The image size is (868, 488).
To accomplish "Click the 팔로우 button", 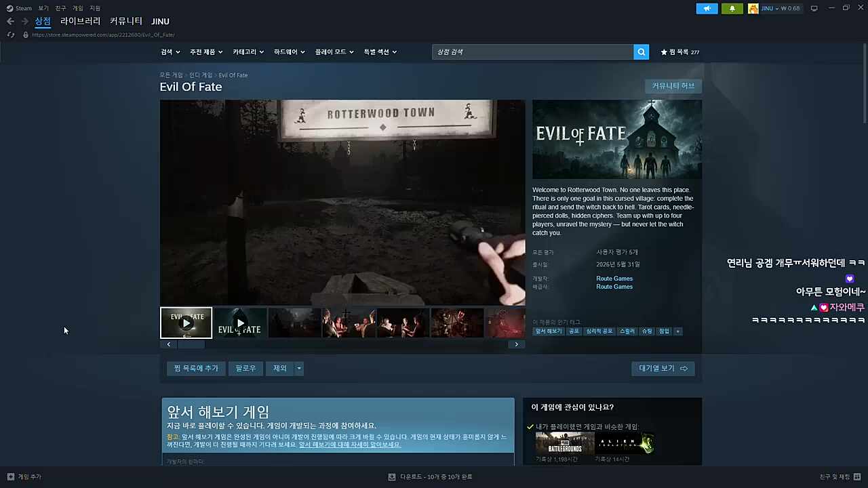I will click(245, 368).
